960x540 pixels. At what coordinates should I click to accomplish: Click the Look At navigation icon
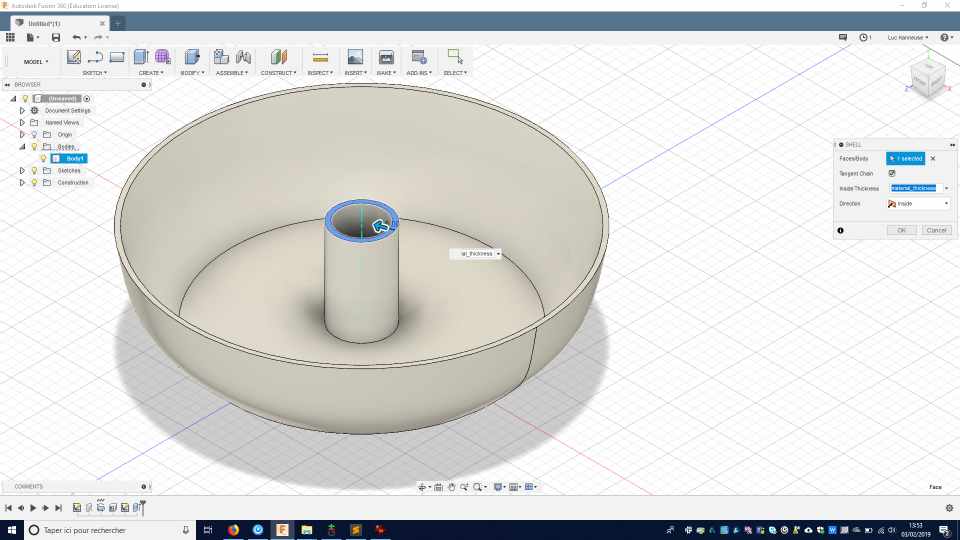[x=438, y=487]
